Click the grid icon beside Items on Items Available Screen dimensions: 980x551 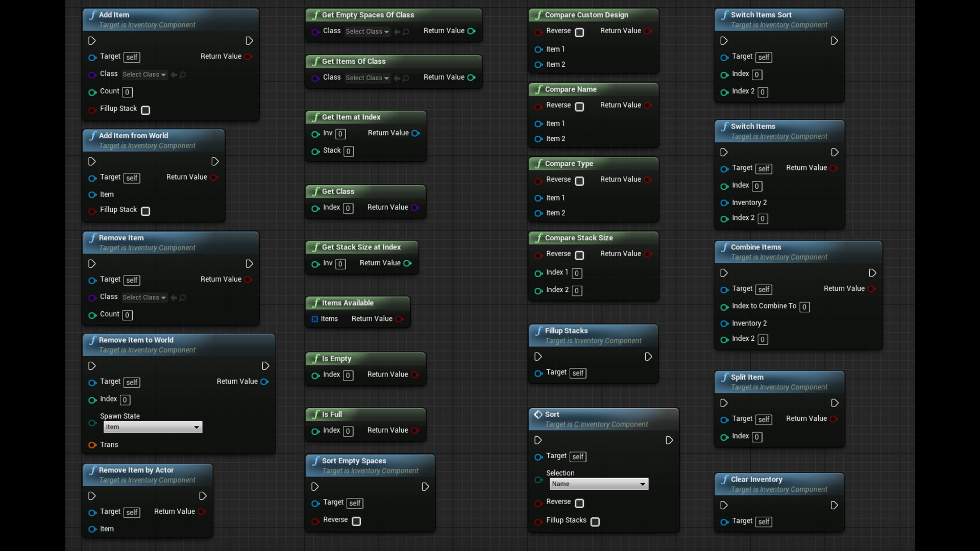[315, 319]
